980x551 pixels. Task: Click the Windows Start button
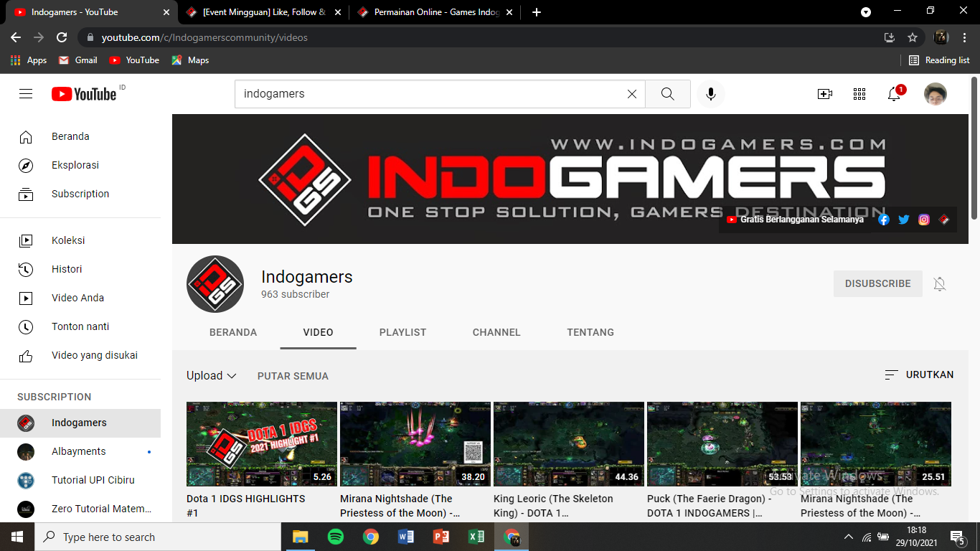(17, 537)
